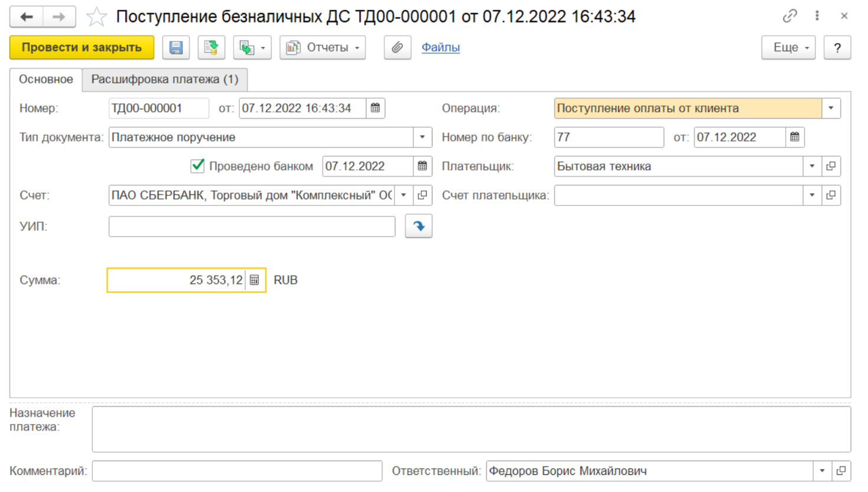Viewport: 868px width, 492px height.
Task: Click the Комментарий input field
Action: coord(237,471)
